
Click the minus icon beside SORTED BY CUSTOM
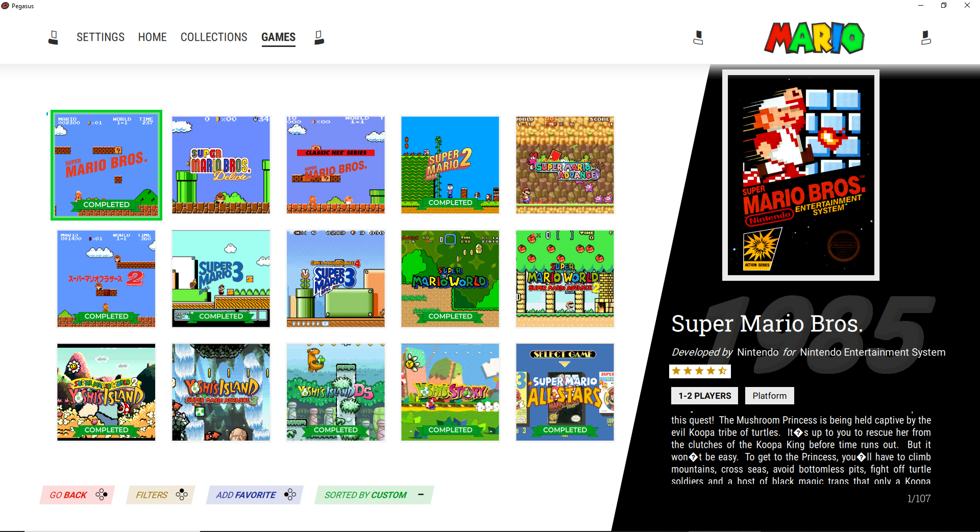click(x=421, y=494)
